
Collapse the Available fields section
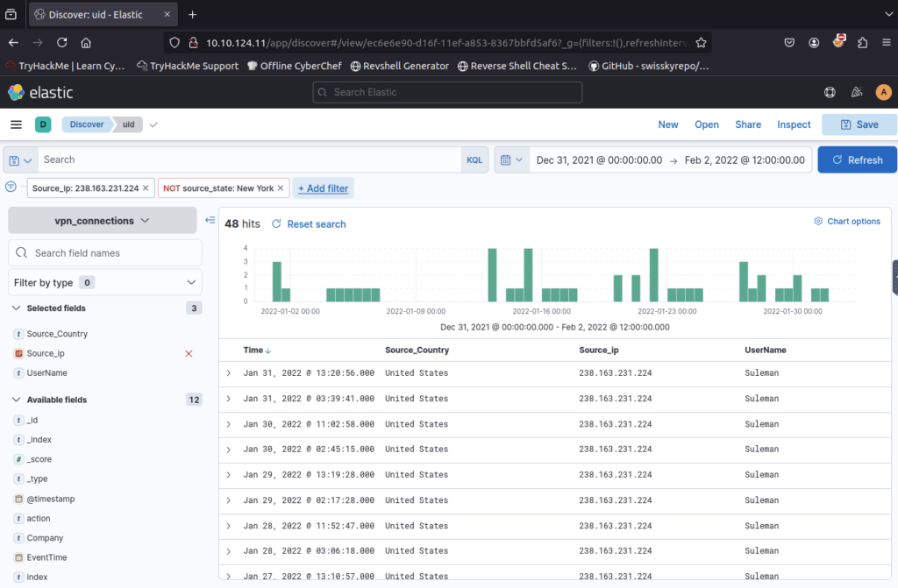tap(16, 400)
